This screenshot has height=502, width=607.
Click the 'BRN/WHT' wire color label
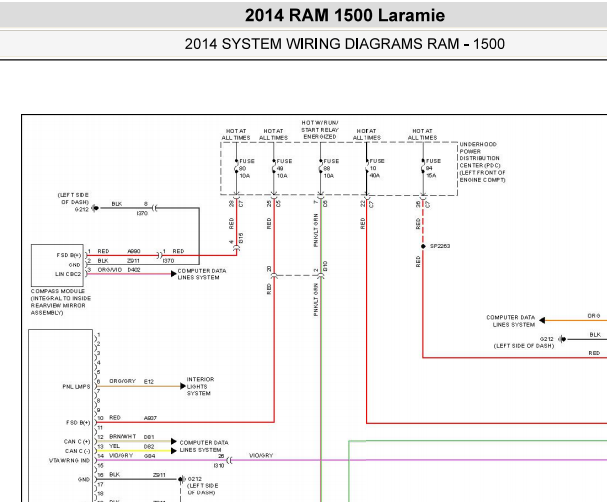pyautogui.click(x=123, y=437)
